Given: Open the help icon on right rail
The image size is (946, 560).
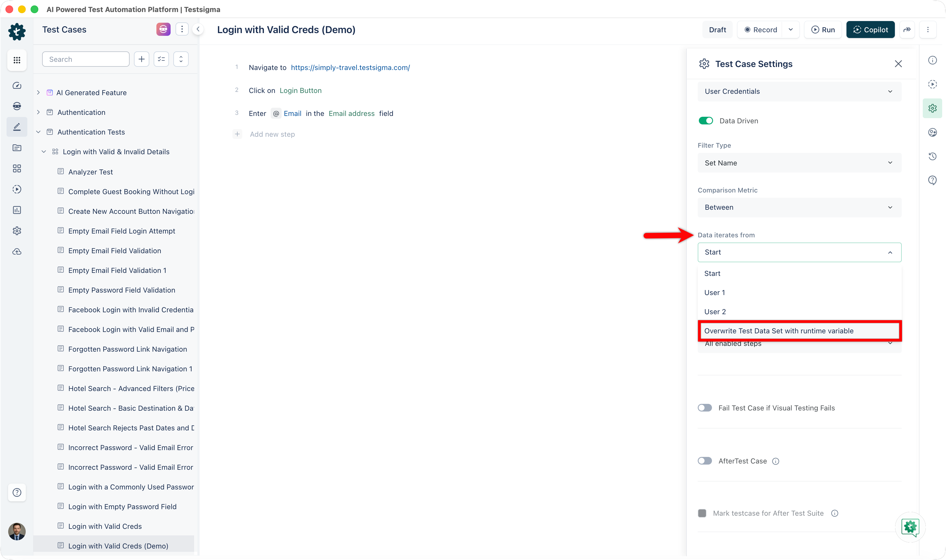Looking at the screenshot, I should (932, 180).
